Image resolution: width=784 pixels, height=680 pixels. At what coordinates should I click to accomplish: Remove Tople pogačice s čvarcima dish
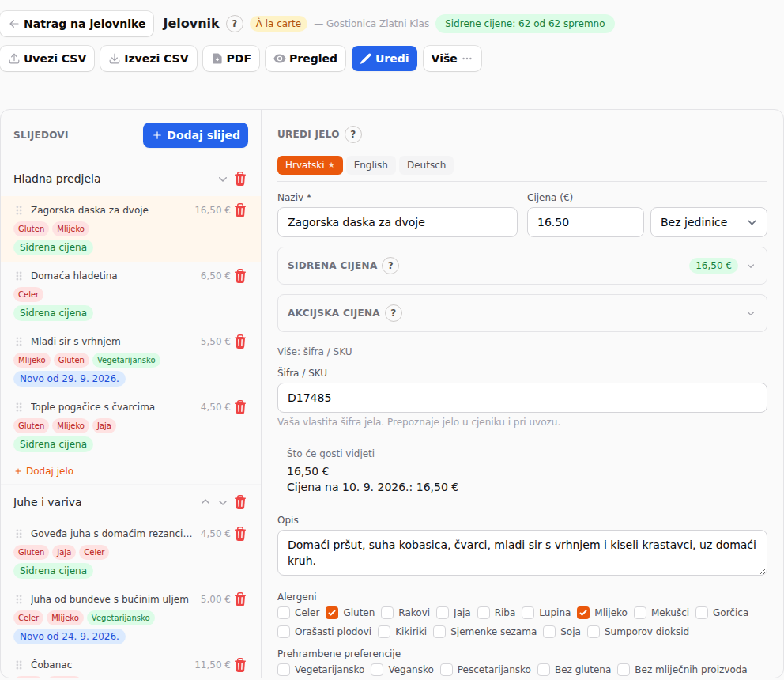click(x=240, y=407)
